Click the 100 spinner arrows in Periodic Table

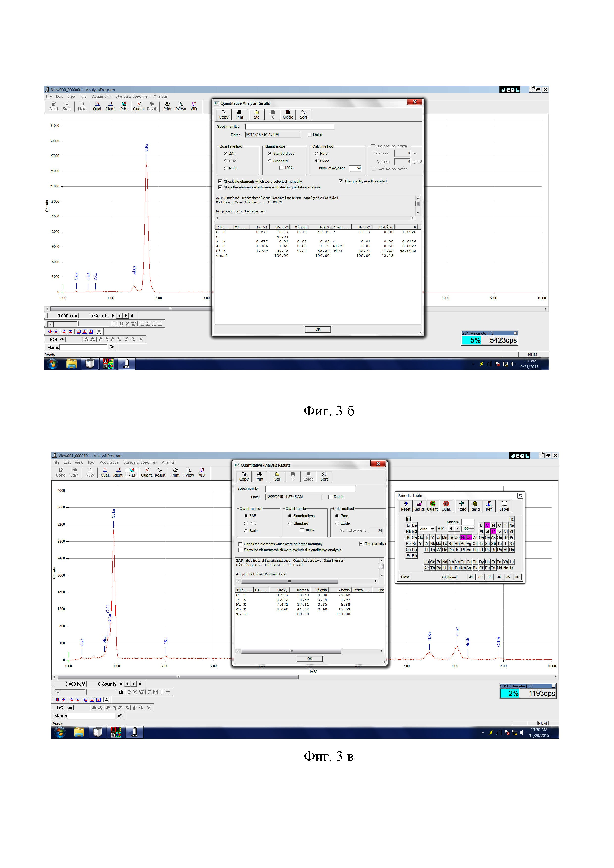(x=471, y=529)
